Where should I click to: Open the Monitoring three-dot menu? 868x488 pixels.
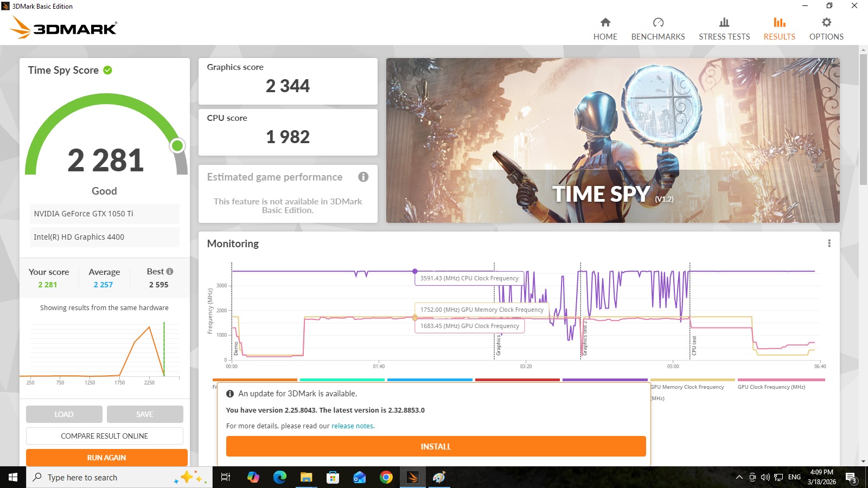829,243
